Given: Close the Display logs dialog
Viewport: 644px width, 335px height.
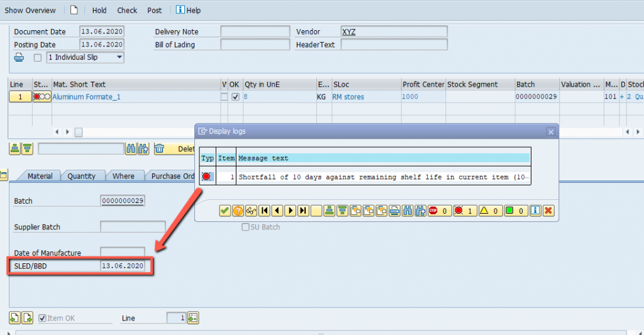Looking at the screenshot, I should coord(551,132).
